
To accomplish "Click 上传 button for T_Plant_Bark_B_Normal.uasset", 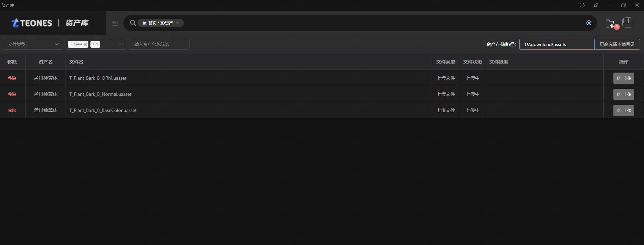I will pos(623,94).
